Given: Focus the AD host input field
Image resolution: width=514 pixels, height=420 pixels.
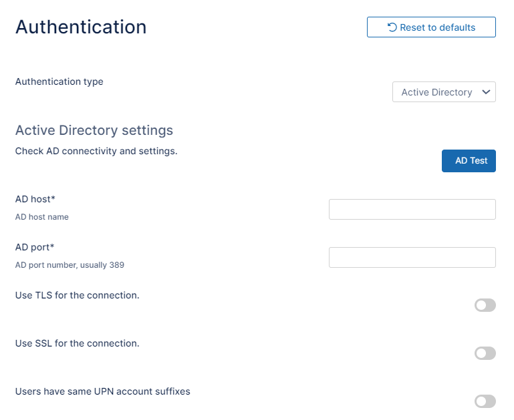Looking at the screenshot, I should click(412, 209).
